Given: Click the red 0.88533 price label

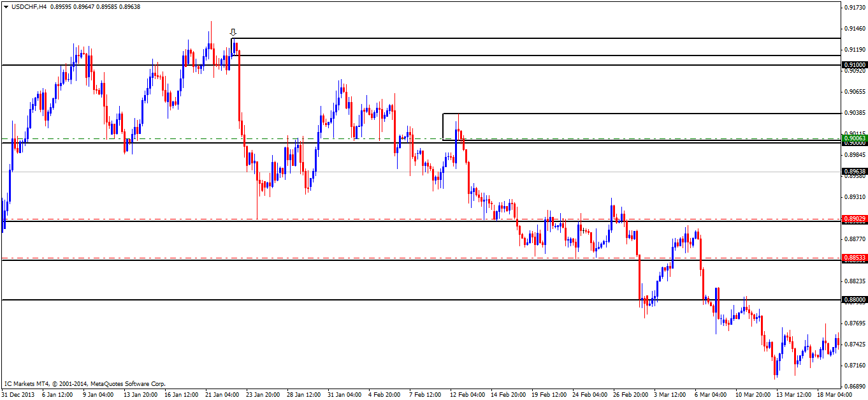Looking at the screenshot, I should coord(855,258).
